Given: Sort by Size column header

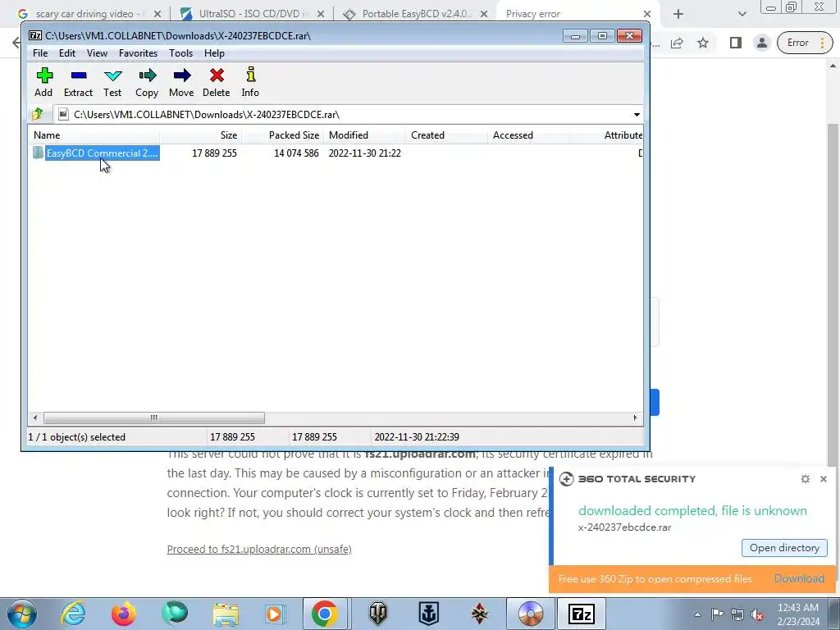Looking at the screenshot, I should [x=200, y=135].
